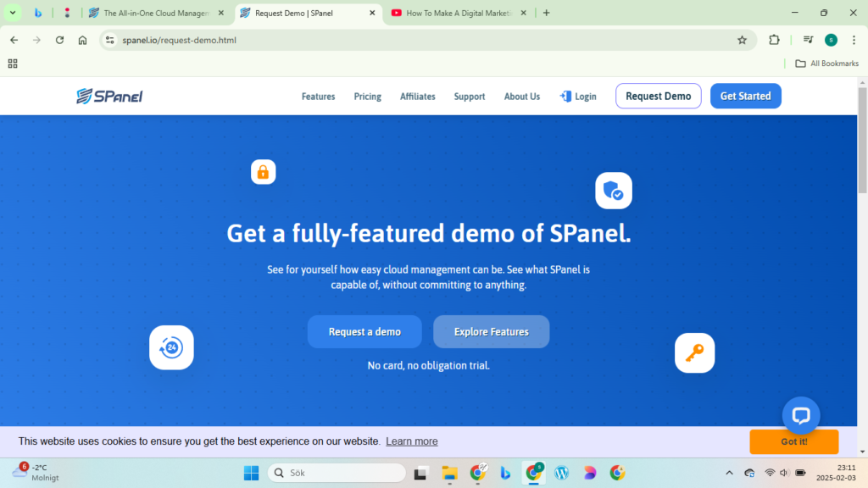Click the Request Demo header button
Image resolution: width=868 pixels, height=488 pixels.
[658, 97]
